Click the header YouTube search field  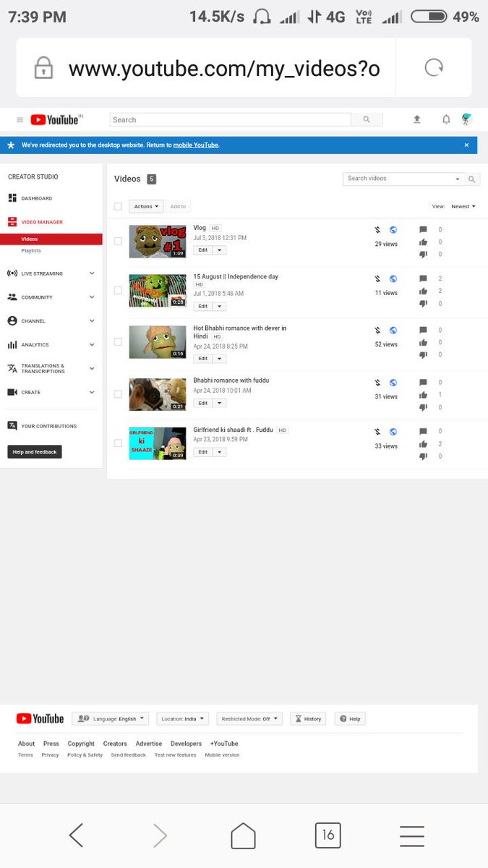coord(230,120)
